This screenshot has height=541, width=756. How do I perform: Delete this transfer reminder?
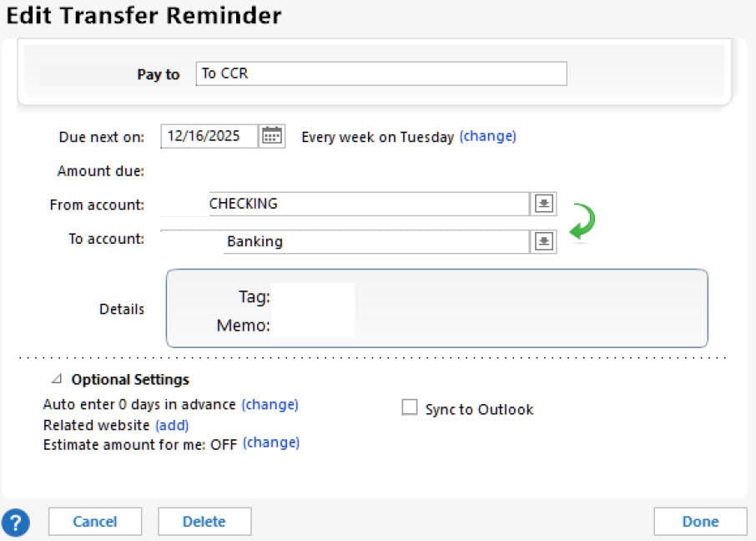click(x=204, y=521)
